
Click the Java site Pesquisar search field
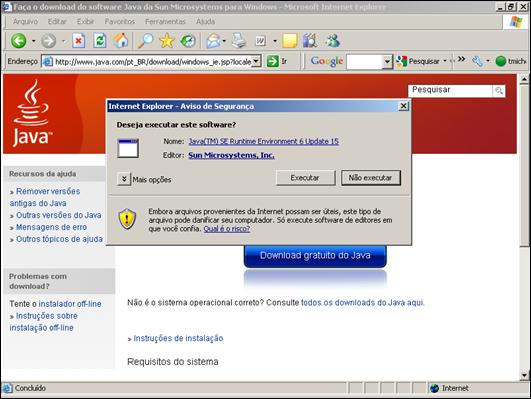tap(450, 90)
